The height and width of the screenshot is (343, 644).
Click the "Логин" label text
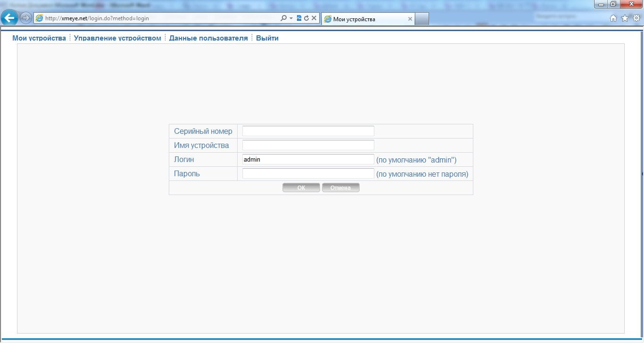(184, 159)
